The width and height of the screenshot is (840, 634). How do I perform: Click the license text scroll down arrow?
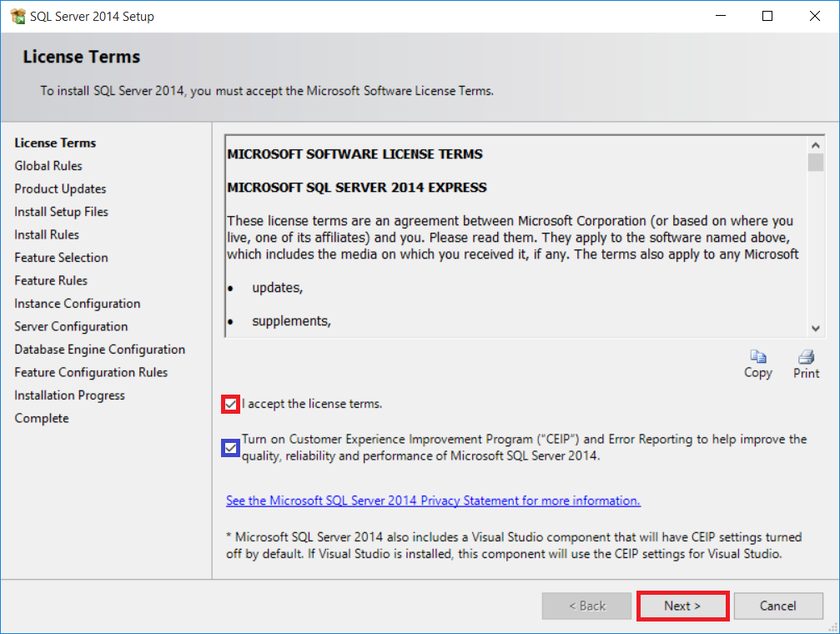click(815, 329)
